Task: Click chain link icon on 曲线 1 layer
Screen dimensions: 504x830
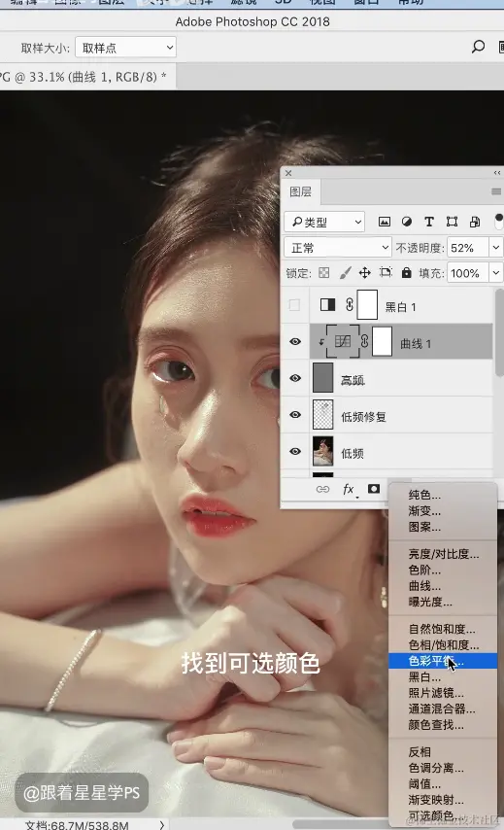Action: [364, 341]
